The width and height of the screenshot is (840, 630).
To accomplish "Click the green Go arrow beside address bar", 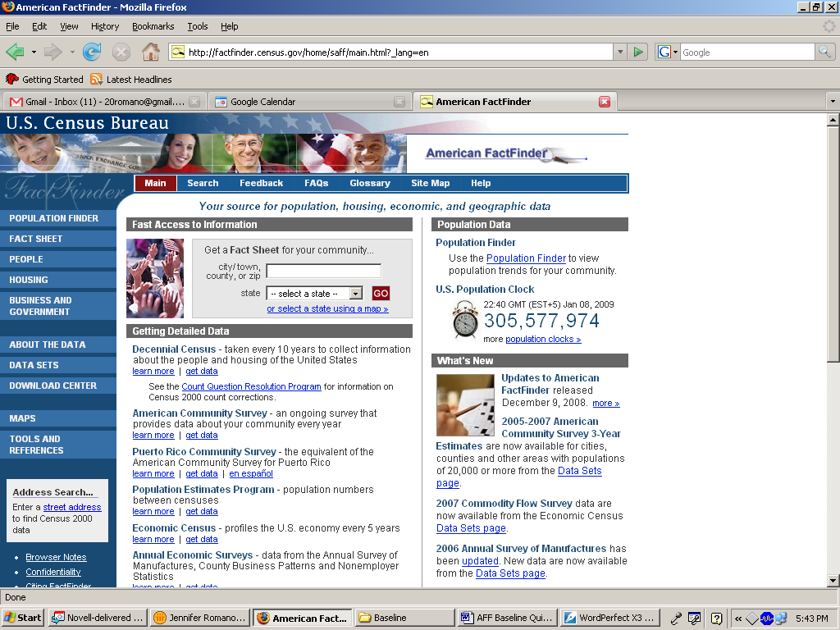I will point(638,52).
